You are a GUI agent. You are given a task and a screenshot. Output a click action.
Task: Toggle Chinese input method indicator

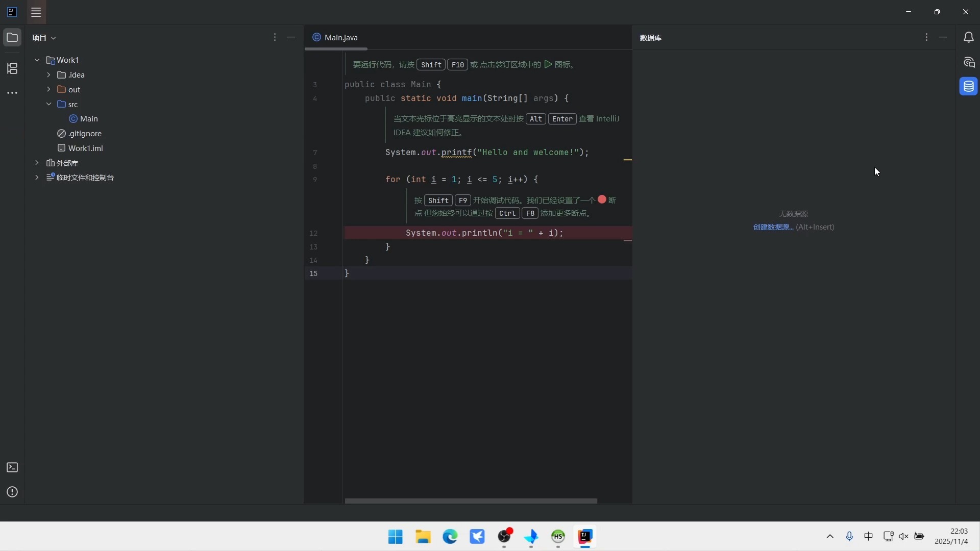pyautogui.click(x=868, y=536)
